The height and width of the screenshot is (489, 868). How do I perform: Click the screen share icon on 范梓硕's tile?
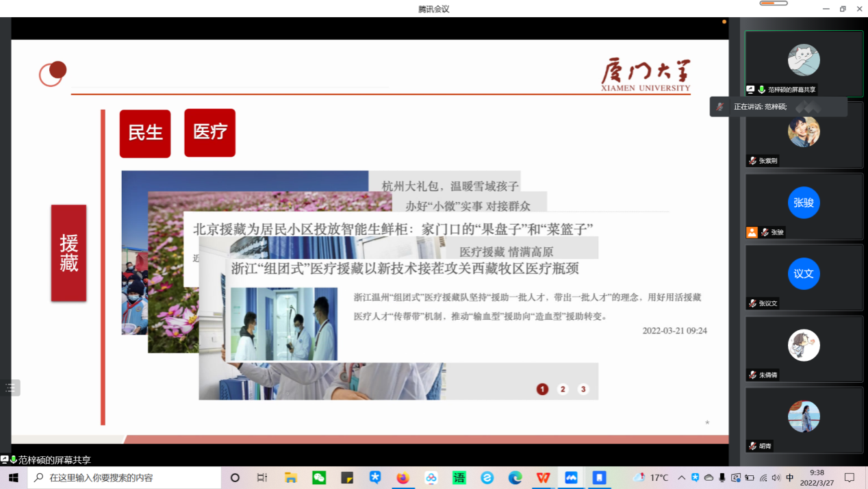(x=750, y=90)
